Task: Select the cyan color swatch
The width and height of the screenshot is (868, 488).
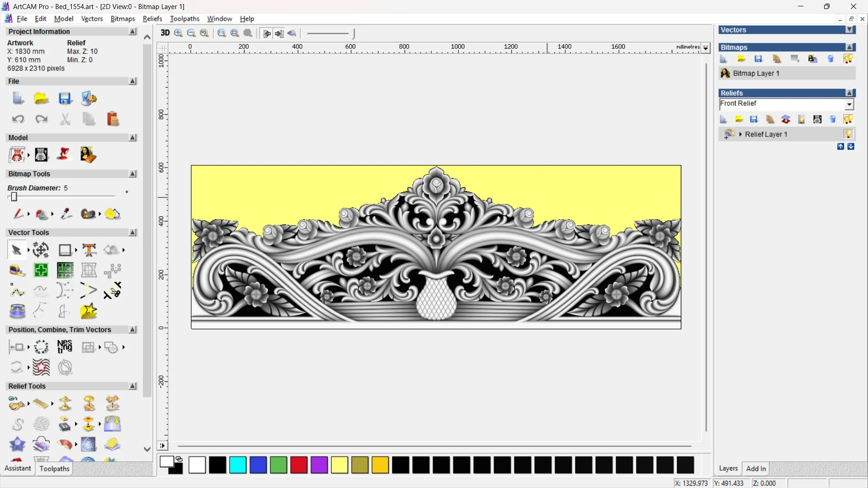Action: (238, 465)
